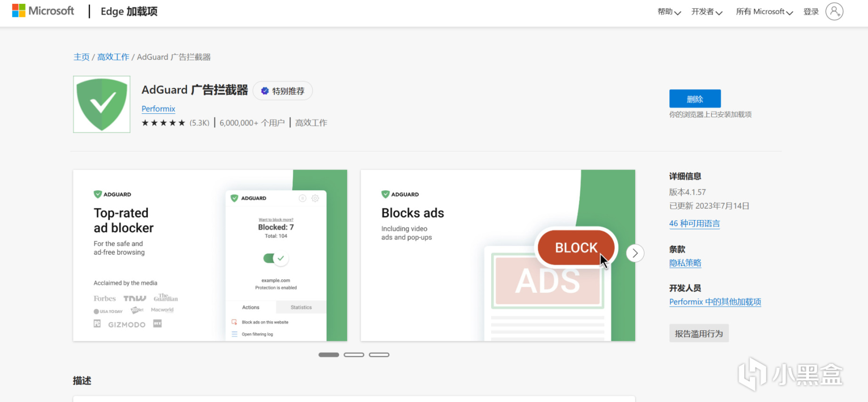Viewport: 868px width, 402px height.
Task: Click the 删除 remove button
Action: (x=695, y=99)
